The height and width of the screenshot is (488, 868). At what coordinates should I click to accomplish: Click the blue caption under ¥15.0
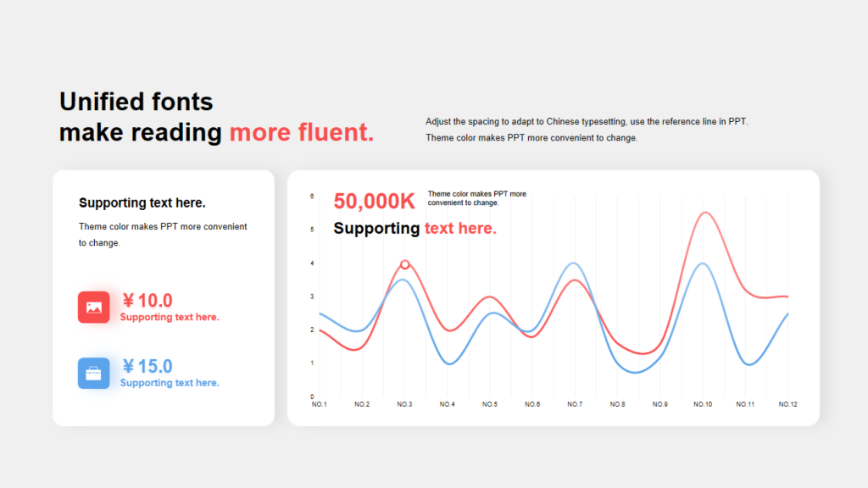(170, 383)
